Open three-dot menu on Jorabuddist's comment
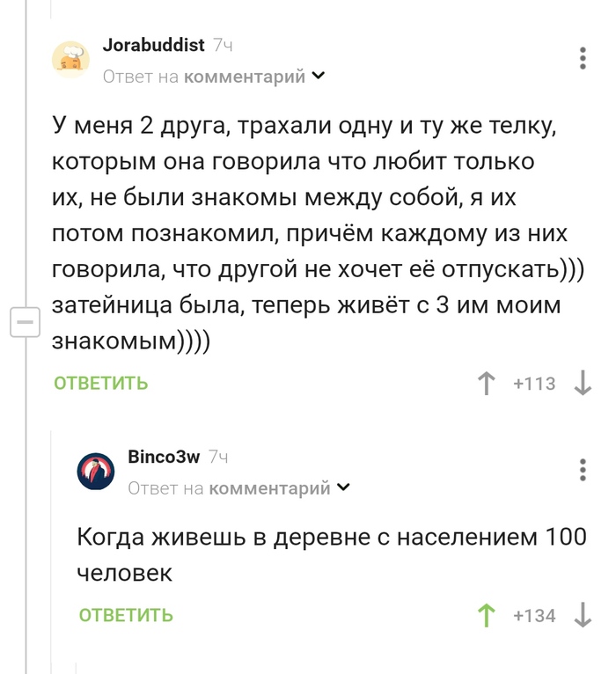616x674 pixels. [583, 58]
